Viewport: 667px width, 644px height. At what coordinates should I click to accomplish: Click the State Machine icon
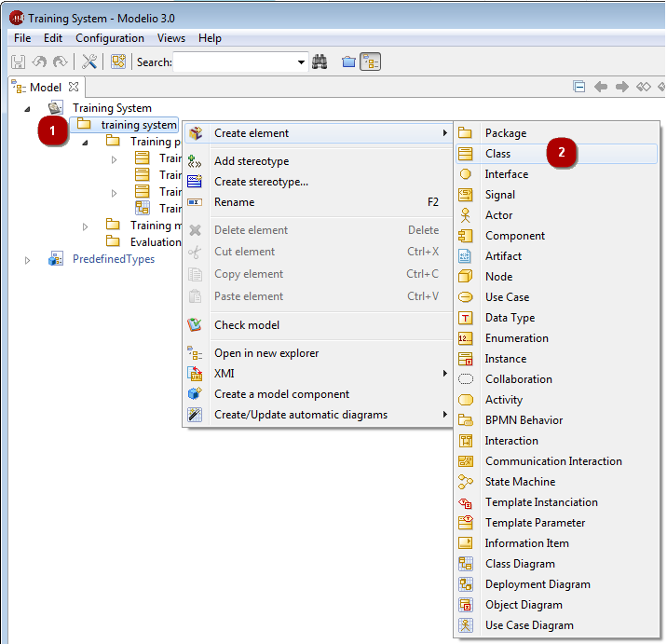pos(466,482)
